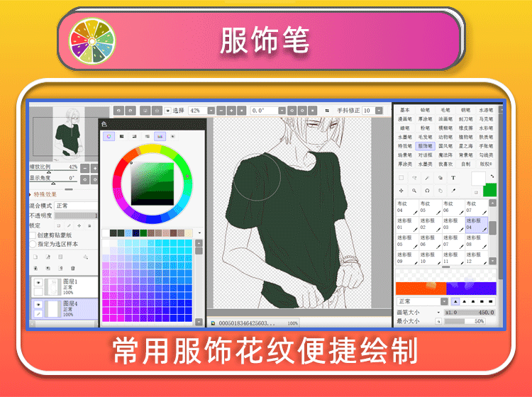
Task: Click the navigator zoom-in plus button
Action: (95, 168)
